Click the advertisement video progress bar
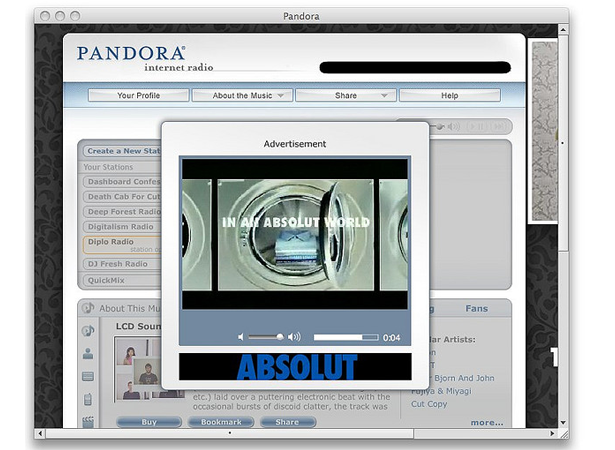 (x=346, y=337)
